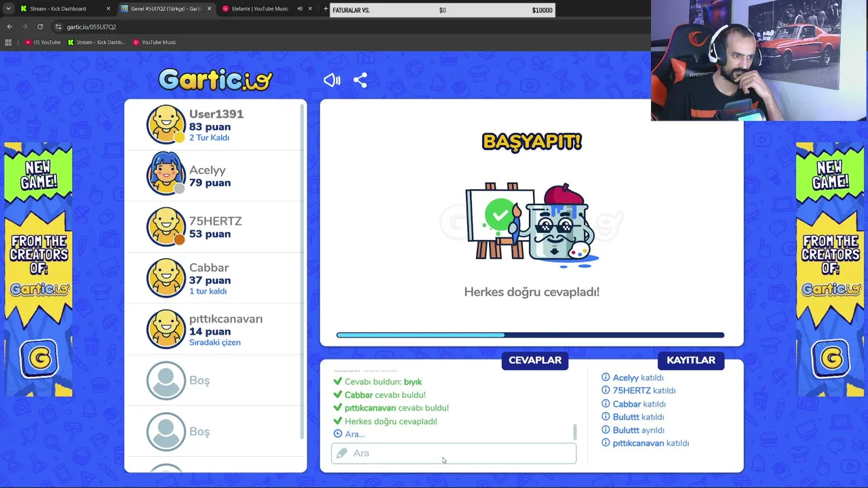This screenshot has width=868, height=488.
Task: Open Cabbar's avatar
Action: point(165,277)
